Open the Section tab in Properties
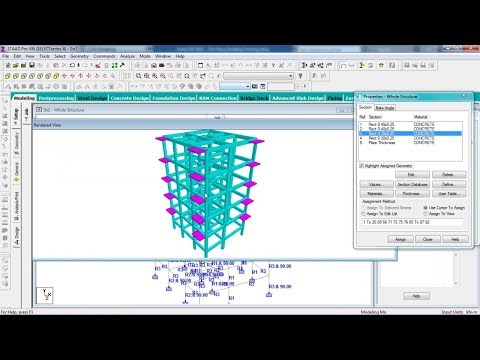This screenshot has width=480, height=360. coord(365,107)
